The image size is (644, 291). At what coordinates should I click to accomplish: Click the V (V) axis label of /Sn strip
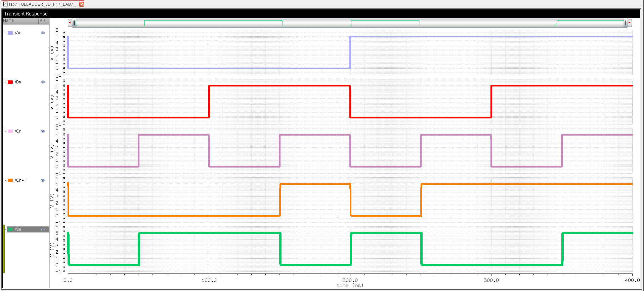[x=51, y=250]
